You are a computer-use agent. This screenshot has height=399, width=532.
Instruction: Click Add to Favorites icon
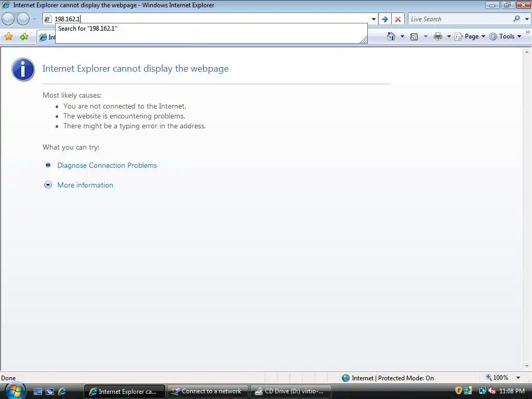point(24,37)
